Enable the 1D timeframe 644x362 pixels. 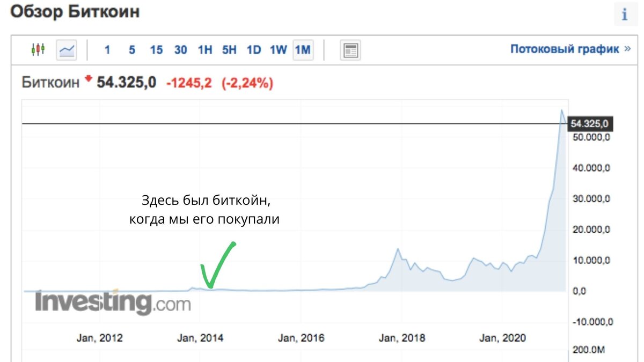253,49
